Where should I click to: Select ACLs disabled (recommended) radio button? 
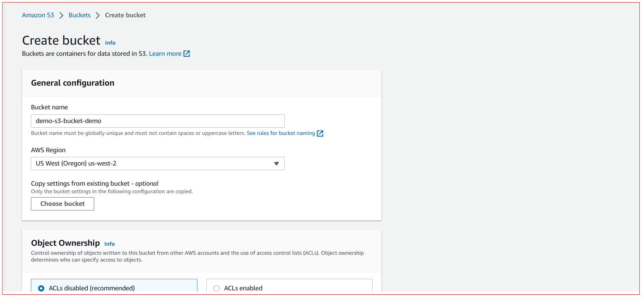point(41,288)
